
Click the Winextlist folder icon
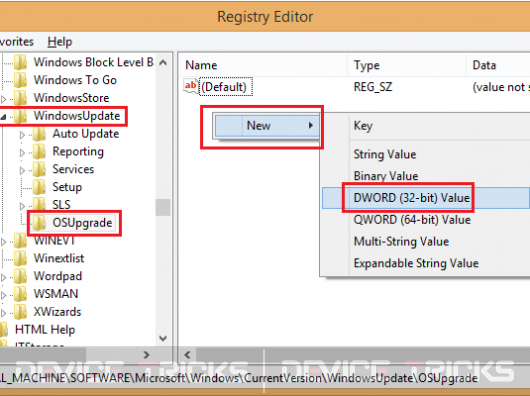tap(21, 258)
